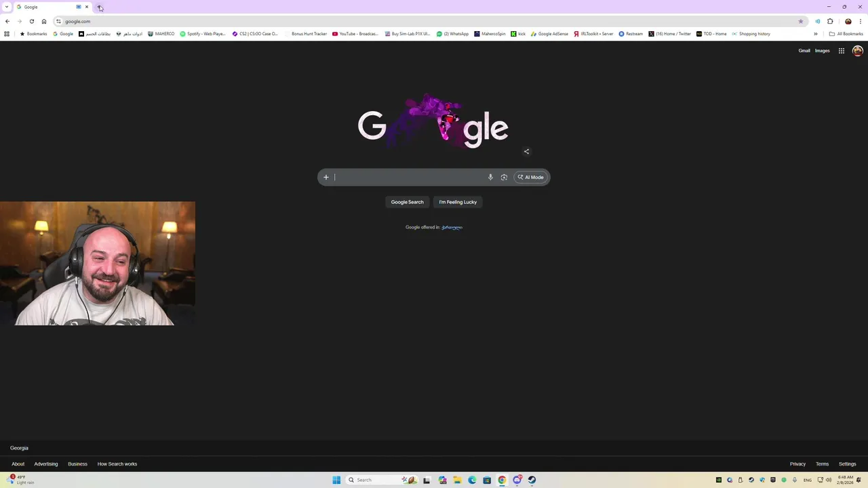Open Microsoft Edge from taskbar

coord(472,480)
